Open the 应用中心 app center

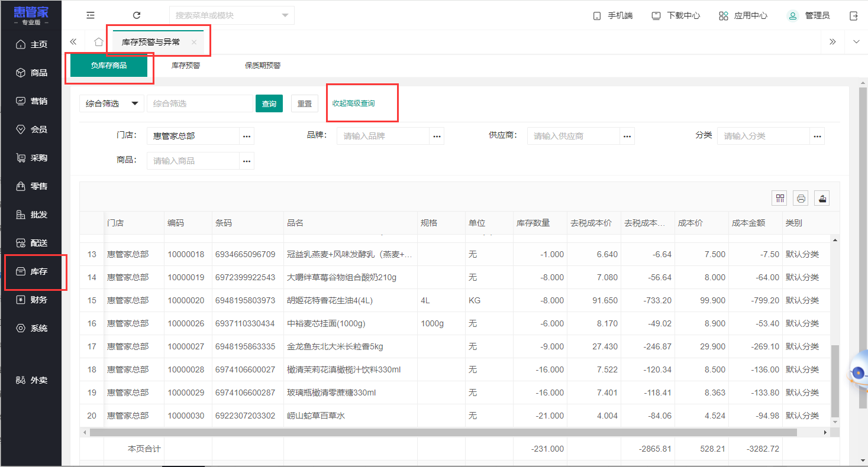coord(743,16)
